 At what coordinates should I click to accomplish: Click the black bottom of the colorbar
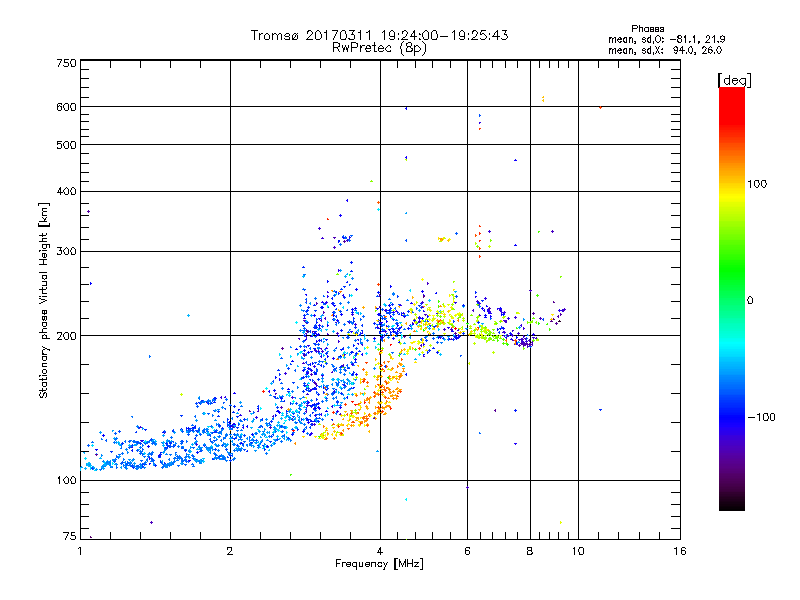click(732, 503)
